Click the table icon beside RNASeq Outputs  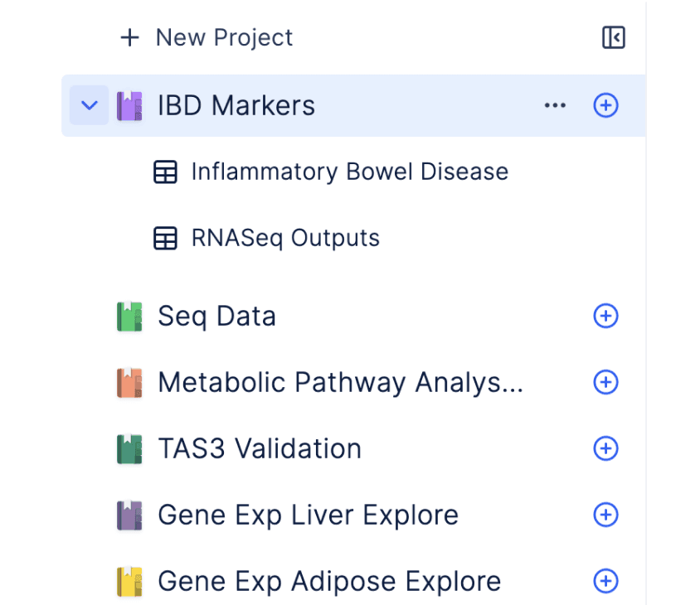point(166,238)
